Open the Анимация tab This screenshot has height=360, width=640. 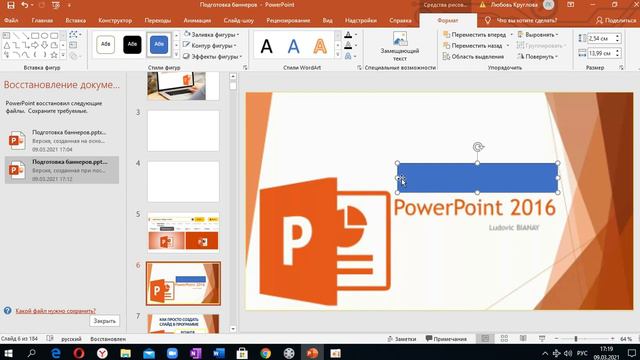pyautogui.click(x=197, y=20)
